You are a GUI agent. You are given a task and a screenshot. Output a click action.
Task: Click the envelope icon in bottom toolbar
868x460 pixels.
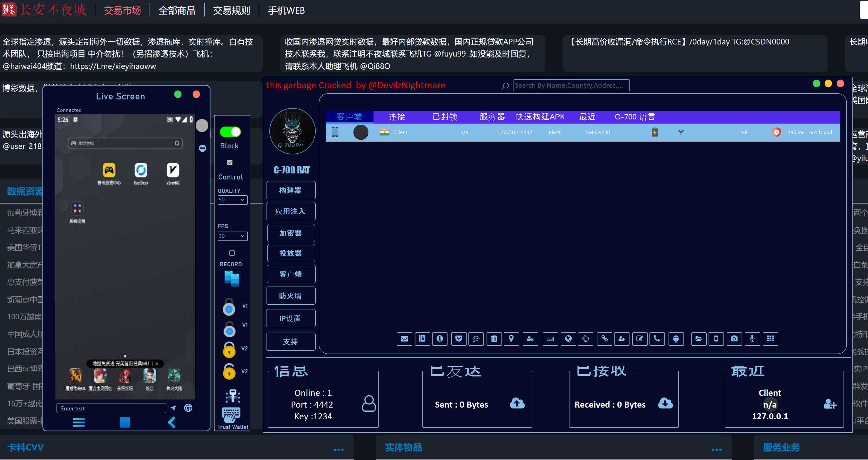click(x=404, y=339)
